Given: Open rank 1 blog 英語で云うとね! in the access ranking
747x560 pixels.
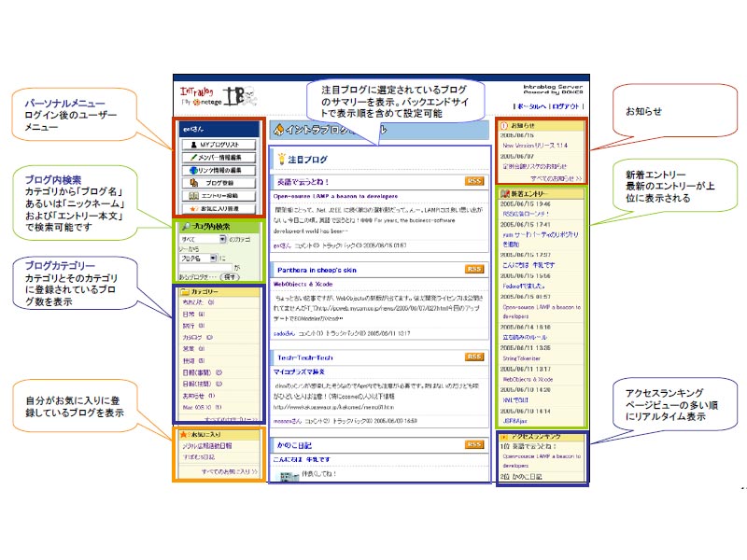Looking at the screenshot, I should click(534, 447).
